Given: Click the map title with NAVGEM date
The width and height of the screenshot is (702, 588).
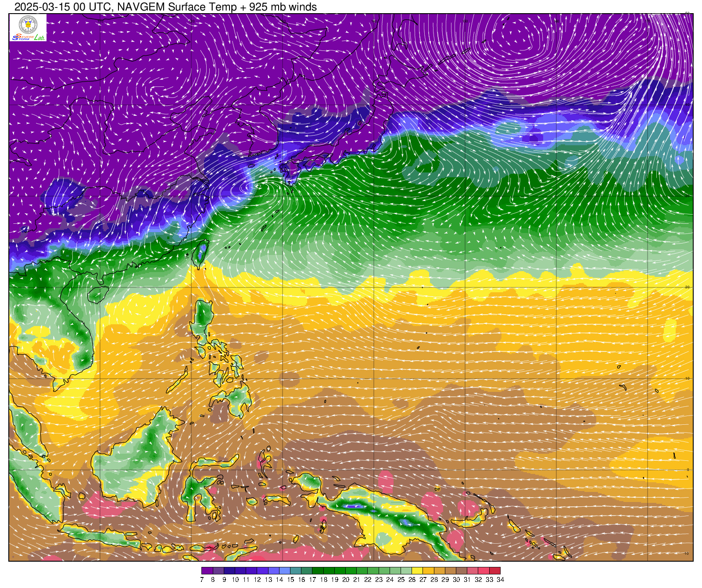Looking at the screenshot, I should [165, 7].
